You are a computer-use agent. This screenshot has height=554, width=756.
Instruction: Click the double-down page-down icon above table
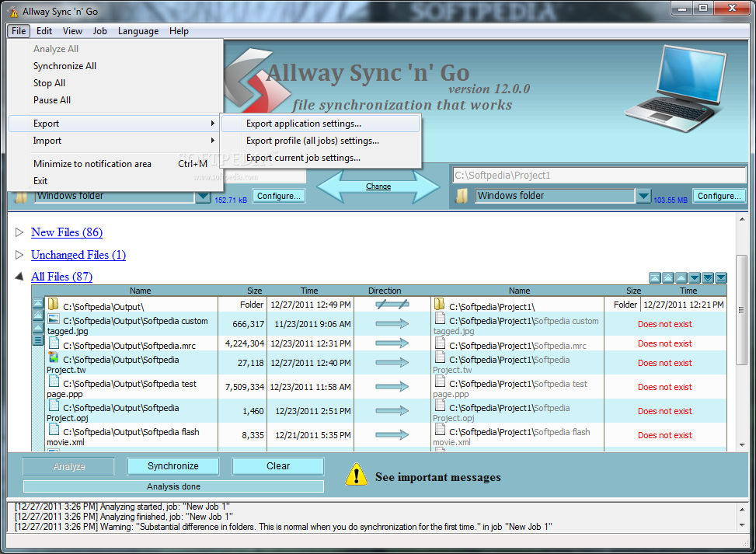point(708,277)
